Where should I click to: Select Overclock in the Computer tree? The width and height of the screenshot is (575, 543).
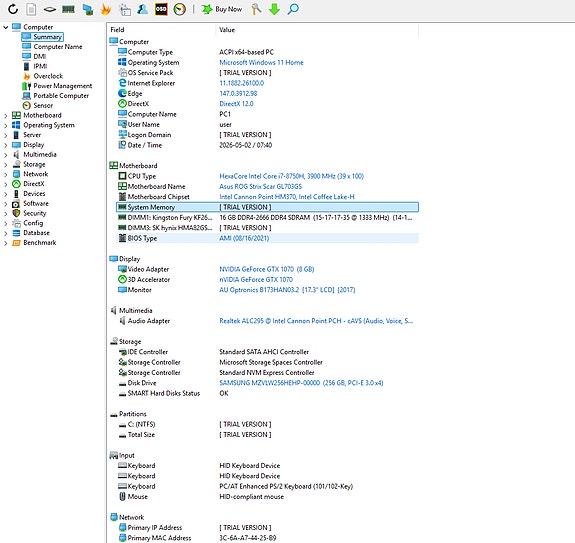[48, 76]
